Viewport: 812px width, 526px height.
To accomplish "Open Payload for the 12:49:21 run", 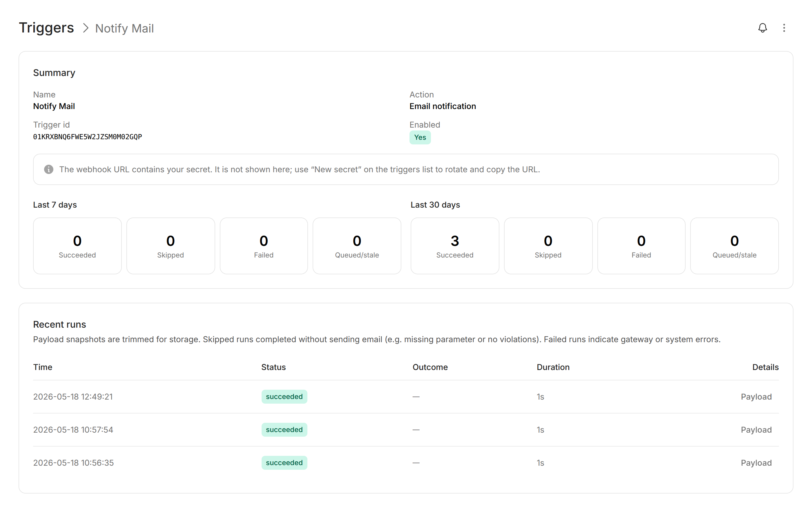I will tap(756, 396).
